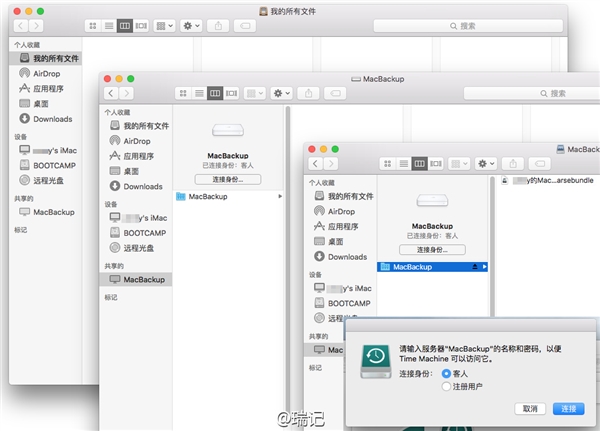
Task: Expand MacBackup folder arrow in middle window
Action: pyautogui.click(x=280, y=196)
